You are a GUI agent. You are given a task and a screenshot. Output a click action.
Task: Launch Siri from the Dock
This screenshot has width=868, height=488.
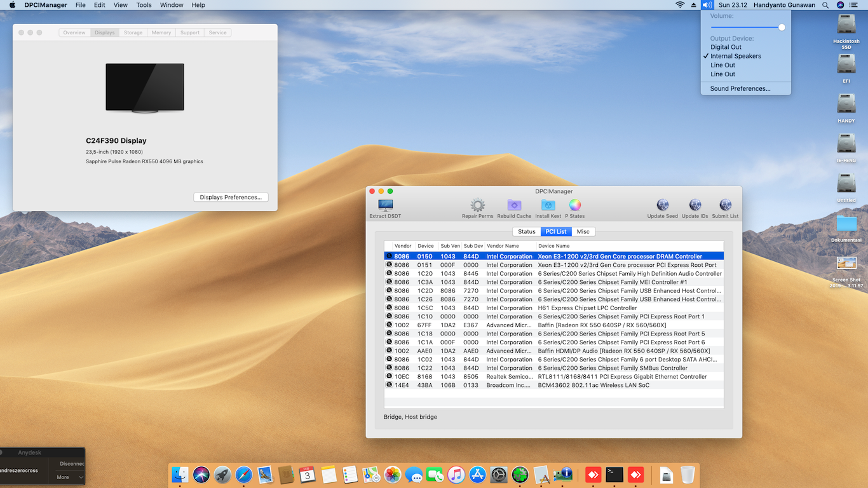[x=201, y=474]
